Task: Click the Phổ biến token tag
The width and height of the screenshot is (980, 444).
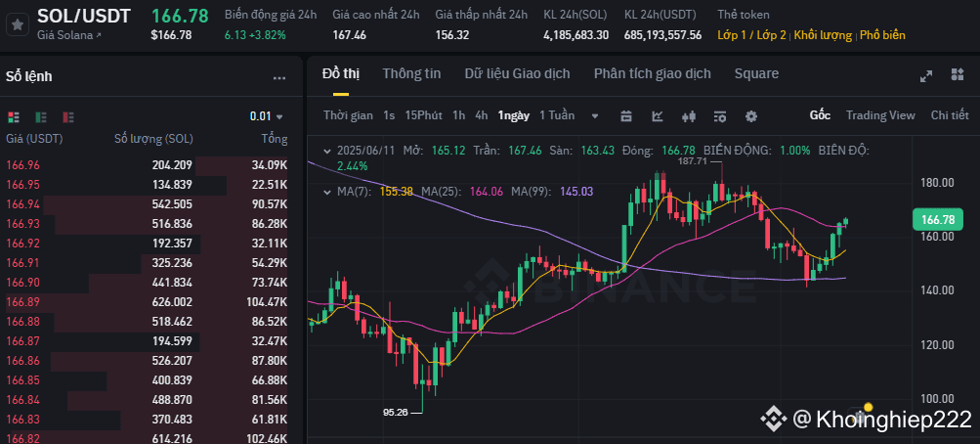Action: (x=882, y=35)
